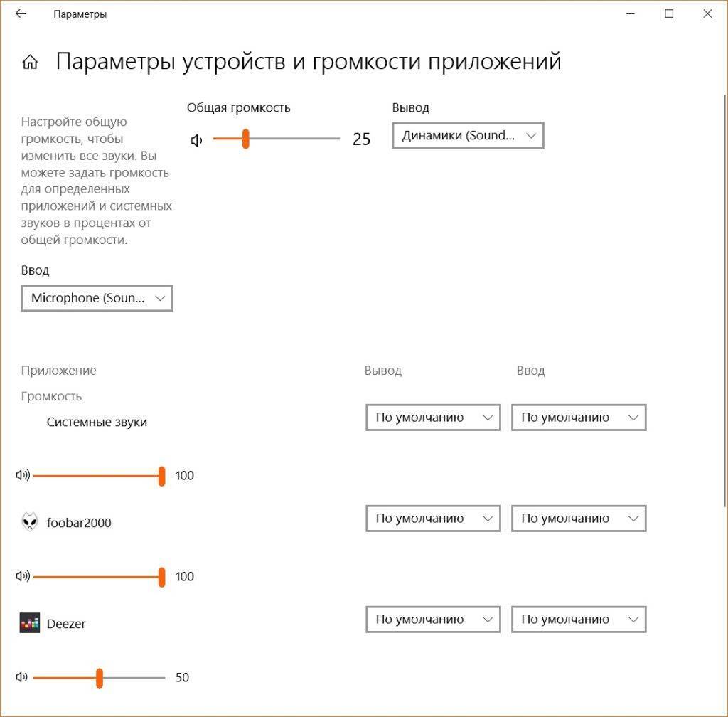Expand system sounds input dropdown
The height and width of the screenshot is (717, 728).
pyautogui.click(x=579, y=418)
